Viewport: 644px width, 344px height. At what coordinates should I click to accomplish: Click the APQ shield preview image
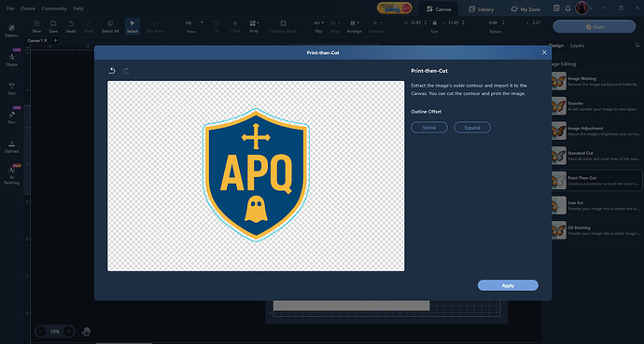tap(256, 175)
